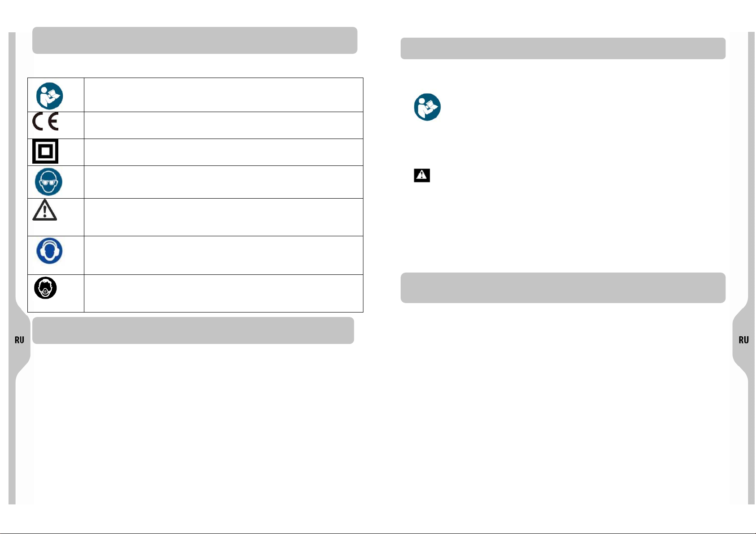756x534 pixels.
Task: Click the RU language tab on the left edge
Action: pyautogui.click(x=19, y=340)
